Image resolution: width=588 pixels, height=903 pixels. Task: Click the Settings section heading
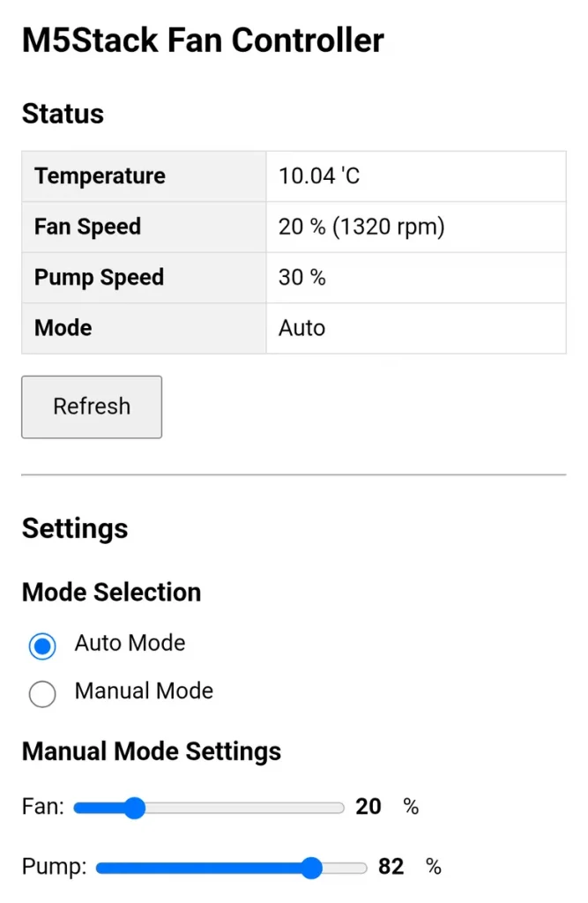[75, 529]
